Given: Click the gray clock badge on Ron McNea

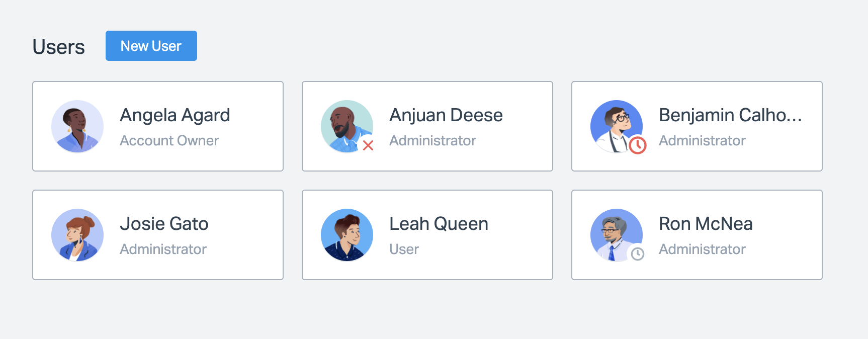Looking at the screenshot, I should tap(638, 254).
